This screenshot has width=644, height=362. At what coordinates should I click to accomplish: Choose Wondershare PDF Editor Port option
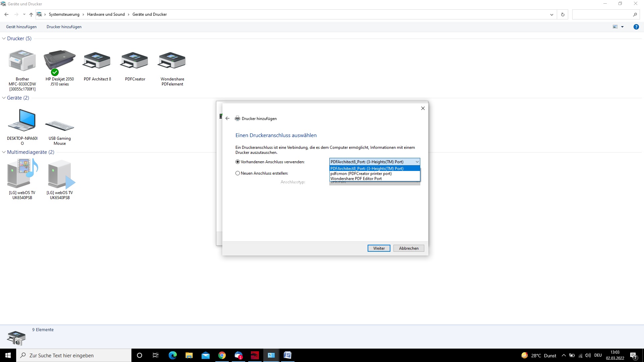pos(356,179)
